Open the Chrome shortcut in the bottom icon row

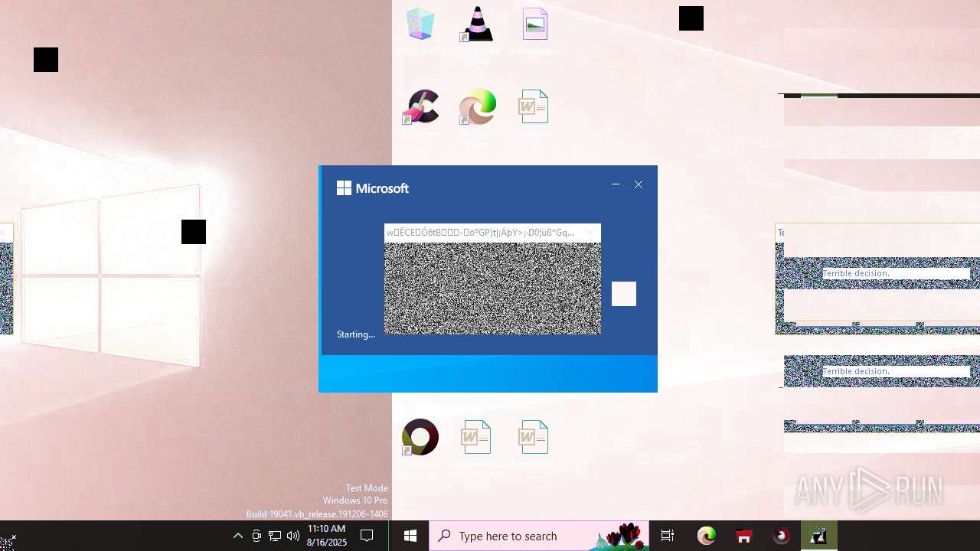point(420,448)
